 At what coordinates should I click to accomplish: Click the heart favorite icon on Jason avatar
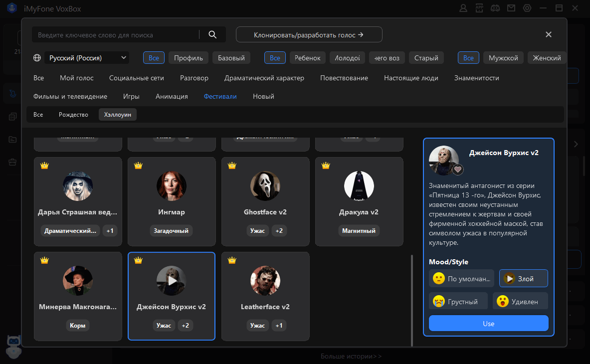457,170
